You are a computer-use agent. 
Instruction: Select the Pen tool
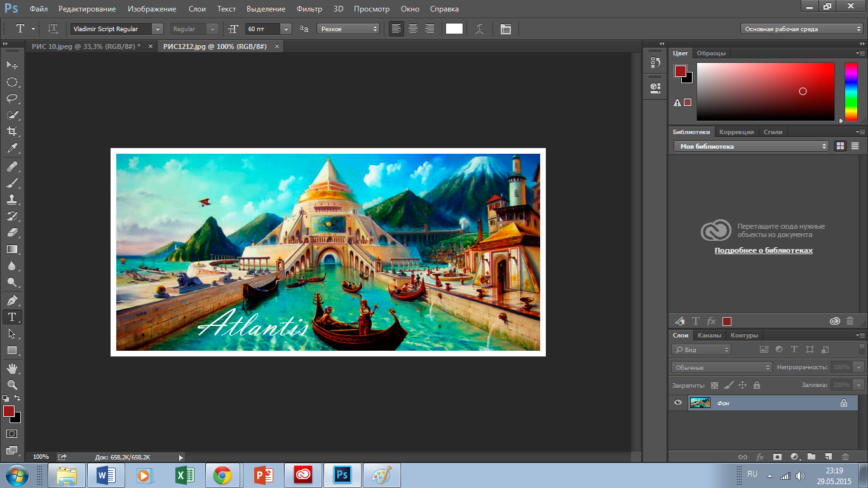pyautogui.click(x=12, y=300)
